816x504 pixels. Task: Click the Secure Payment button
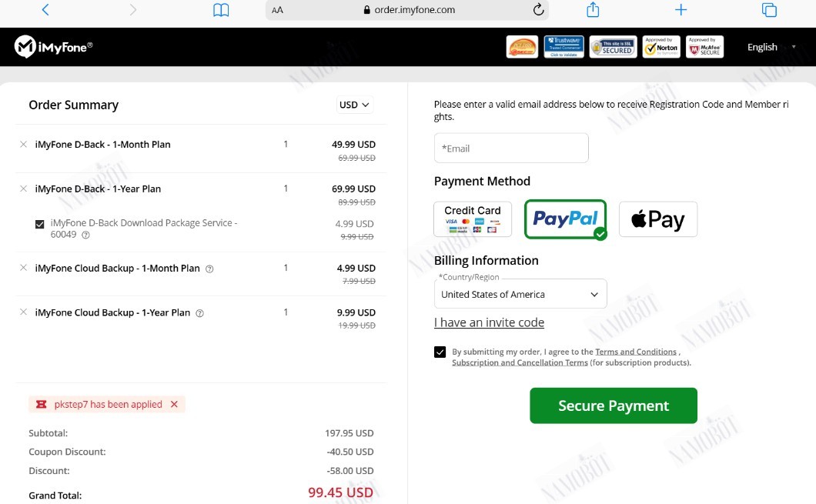coord(614,406)
